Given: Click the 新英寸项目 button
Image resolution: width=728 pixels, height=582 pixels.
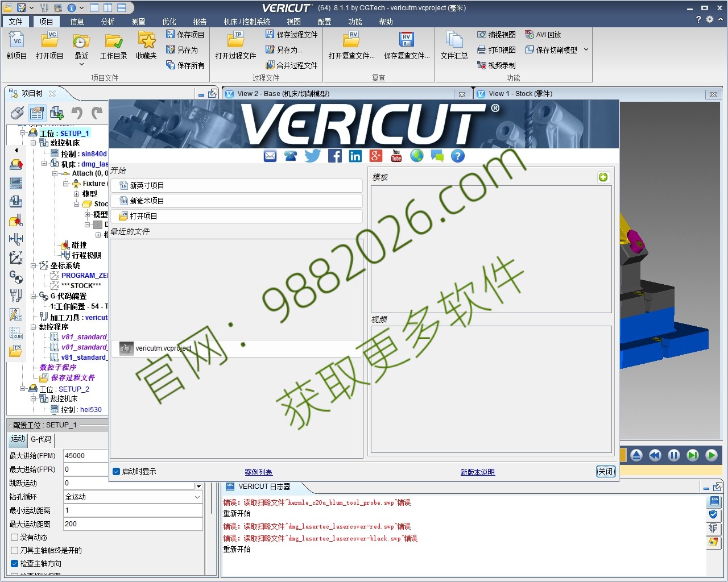Looking at the screenshot, I should coord(237,185).
